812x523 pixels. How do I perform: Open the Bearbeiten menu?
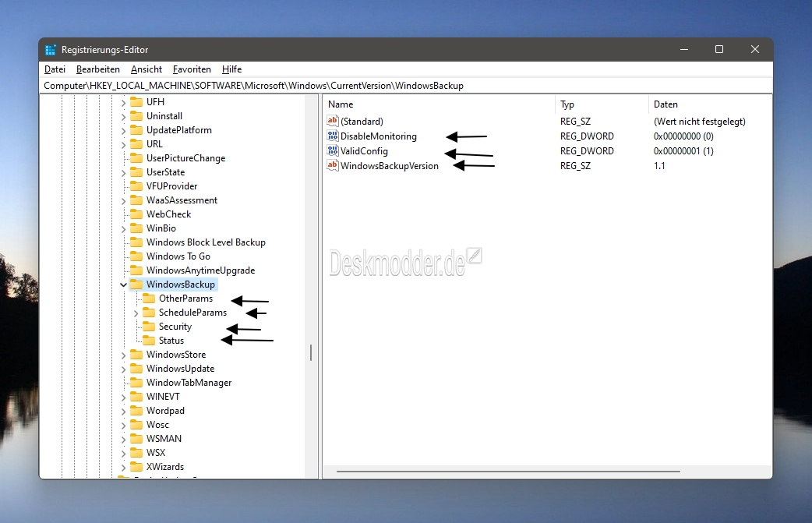pos(98,69)
